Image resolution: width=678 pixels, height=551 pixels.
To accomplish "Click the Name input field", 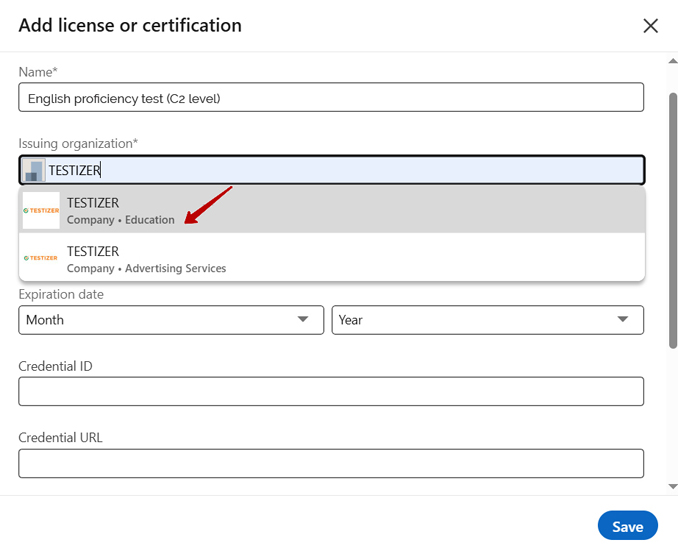I will point(331,97).
